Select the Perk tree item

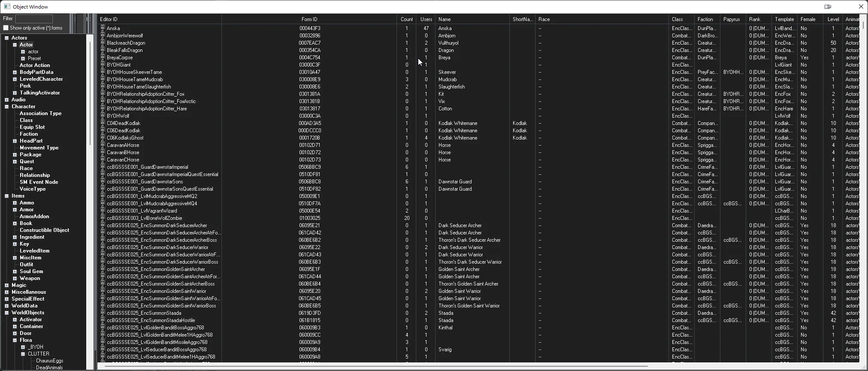25,86
